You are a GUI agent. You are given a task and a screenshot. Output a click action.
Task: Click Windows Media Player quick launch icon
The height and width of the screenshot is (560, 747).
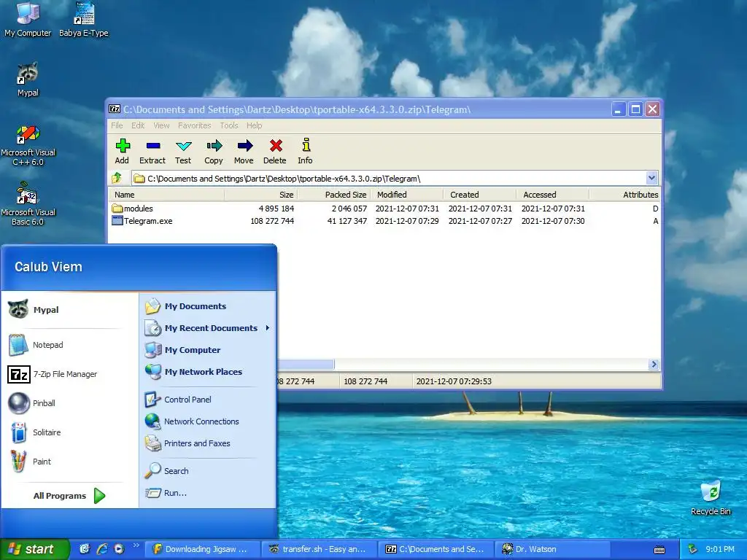(x=119, y=549)
